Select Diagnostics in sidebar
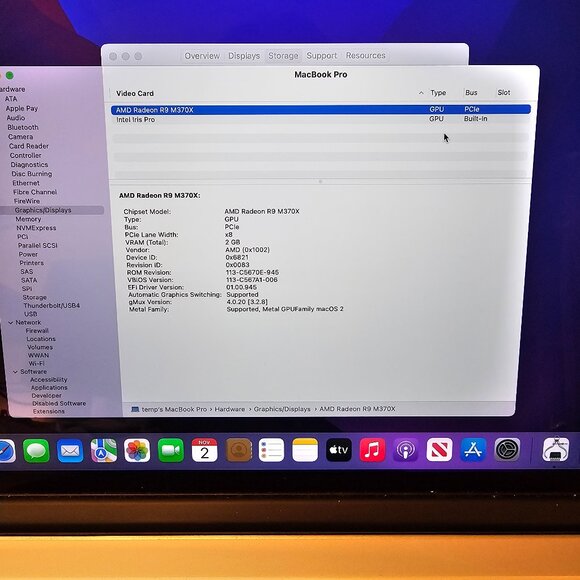Viewport: 580px width, 580px height. [x=29, y=165]
